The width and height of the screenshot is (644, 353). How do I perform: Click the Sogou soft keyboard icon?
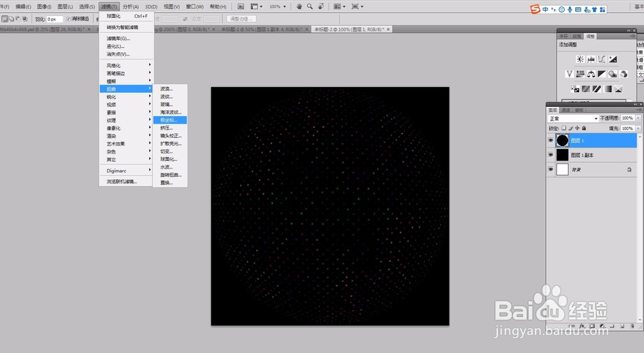point(578,9)
